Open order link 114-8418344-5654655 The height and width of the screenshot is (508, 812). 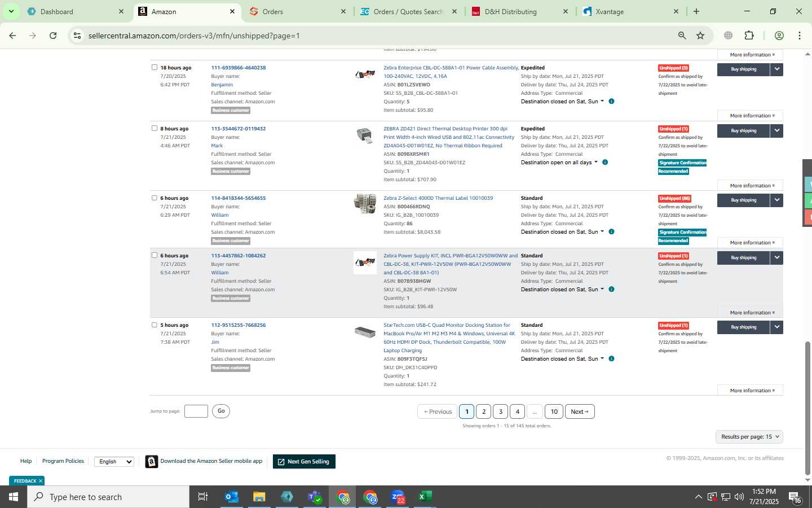pos(239,198)
